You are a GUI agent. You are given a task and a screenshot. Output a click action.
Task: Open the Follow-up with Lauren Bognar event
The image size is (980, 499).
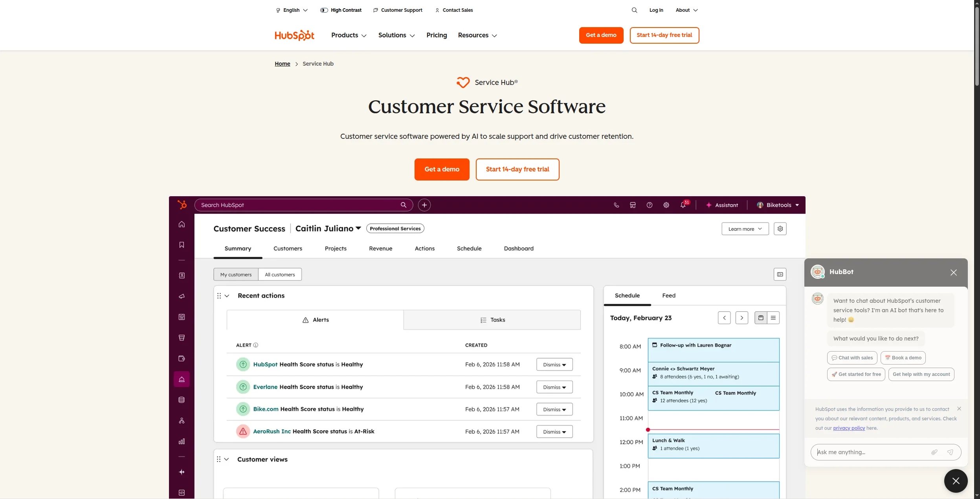click(x=714, y=350)
